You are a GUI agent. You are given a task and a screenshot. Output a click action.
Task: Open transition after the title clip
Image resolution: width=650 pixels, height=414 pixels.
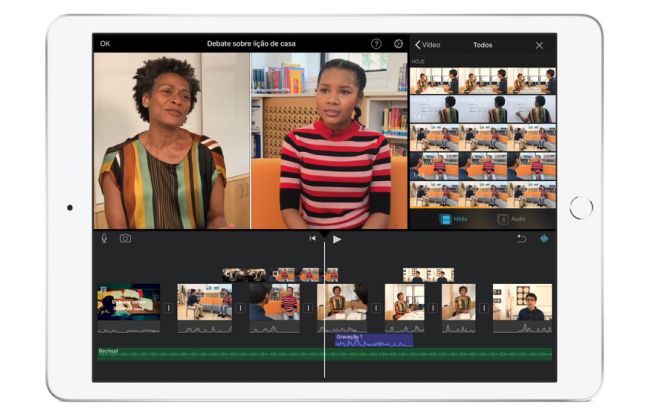[168, 308]
